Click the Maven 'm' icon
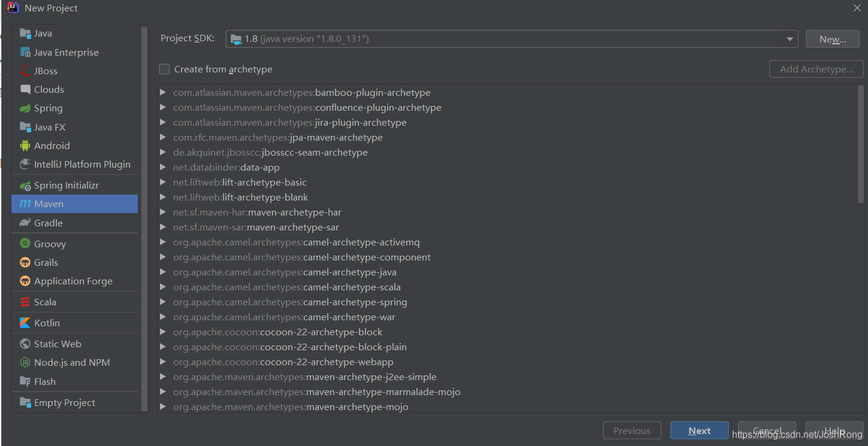This screenshot has width=868, height=446. pyautogui.click(x=25, y=204)
